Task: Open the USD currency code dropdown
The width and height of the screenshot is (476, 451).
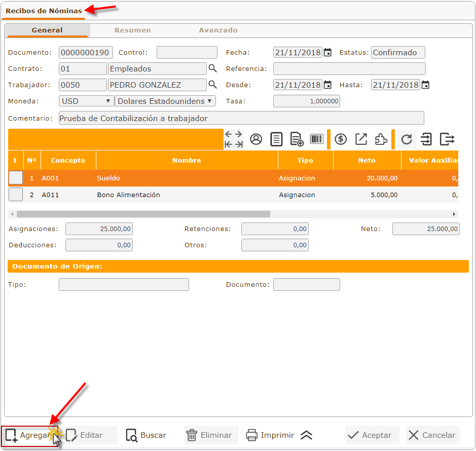Action: coord(86,101)
